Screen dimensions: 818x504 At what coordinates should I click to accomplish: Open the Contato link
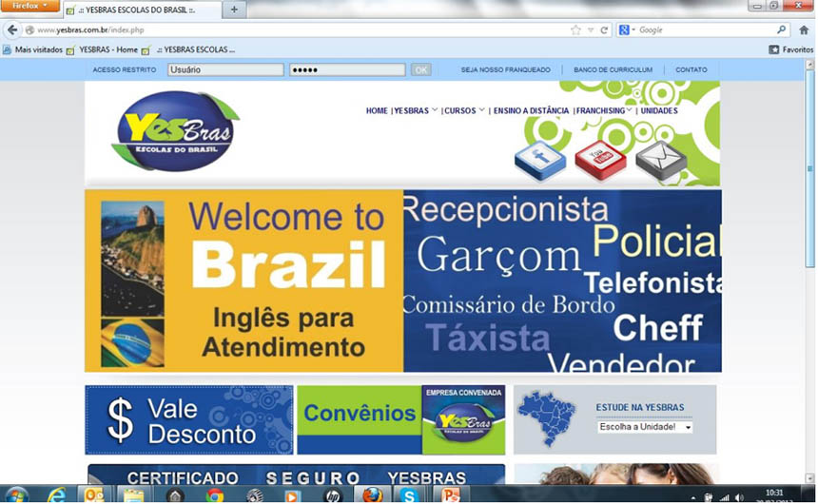point(691,69)
